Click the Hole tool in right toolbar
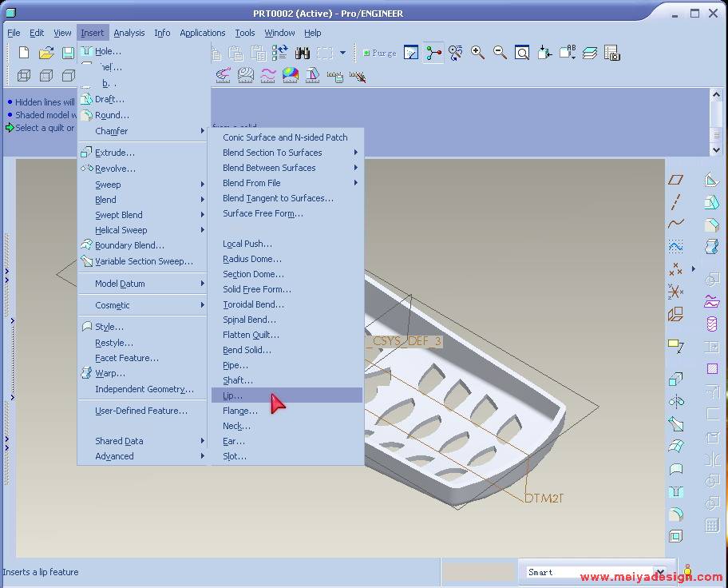 tap(676, 491)
